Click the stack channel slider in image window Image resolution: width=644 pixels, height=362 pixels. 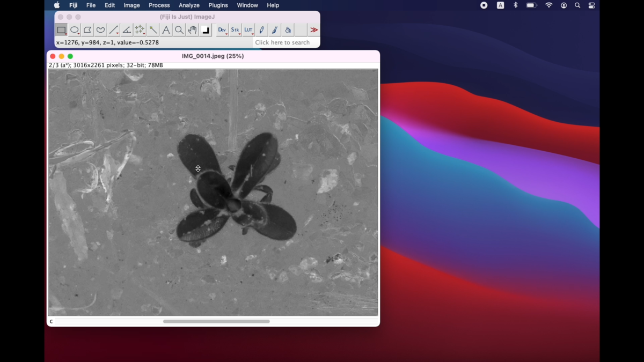216,322
